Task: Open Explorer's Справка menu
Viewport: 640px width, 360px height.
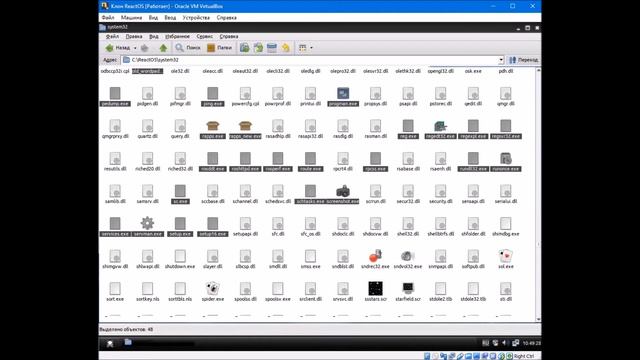Action: [229, 36]
